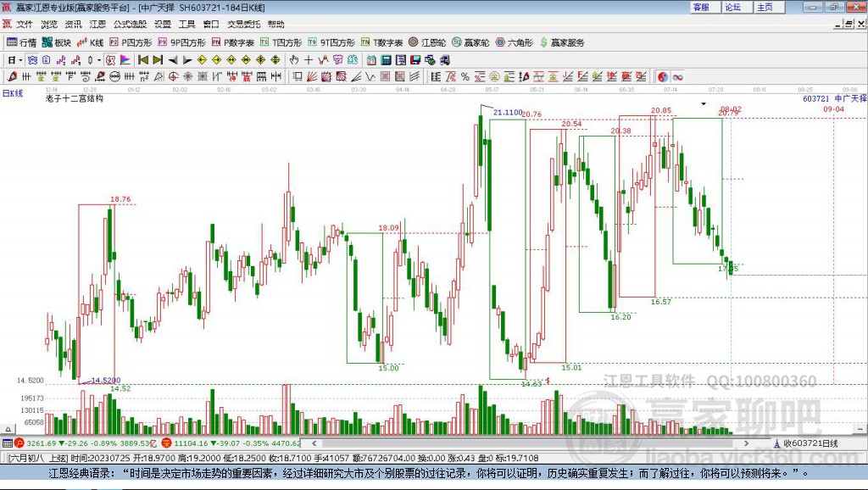
Task: Select the crosshair cursor tool
Action: (x=309, y=60)
